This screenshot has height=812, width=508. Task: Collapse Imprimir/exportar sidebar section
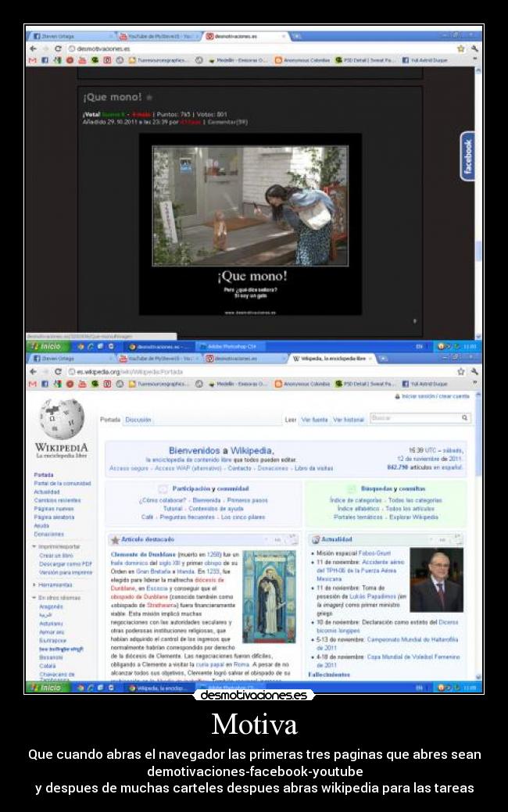[x=56, y=546]
